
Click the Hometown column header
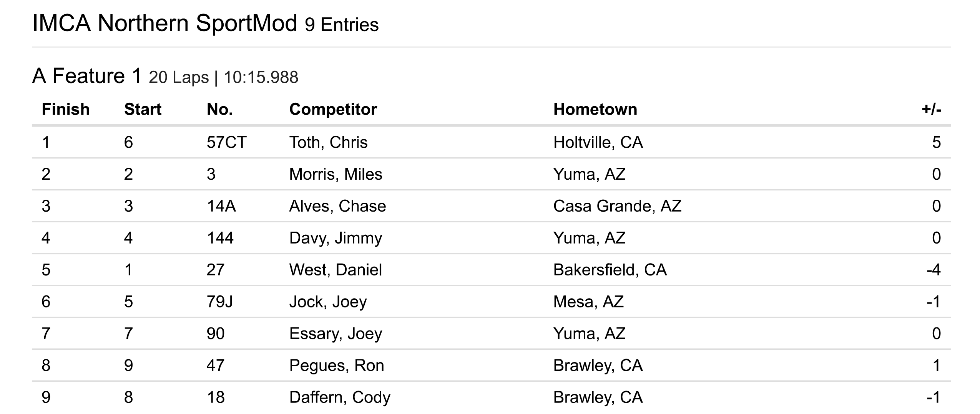(595, 110)
